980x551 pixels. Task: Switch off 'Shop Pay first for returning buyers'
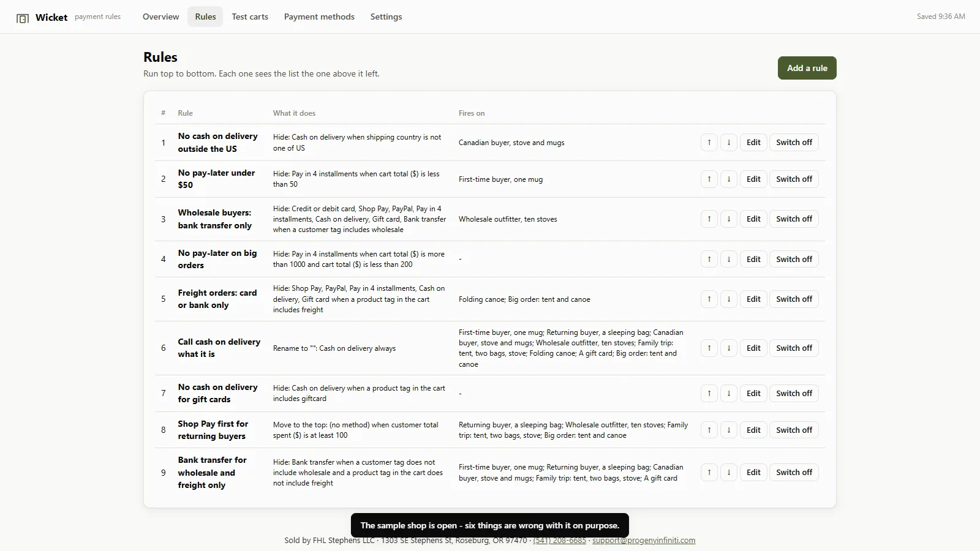[x=794, y=430]
